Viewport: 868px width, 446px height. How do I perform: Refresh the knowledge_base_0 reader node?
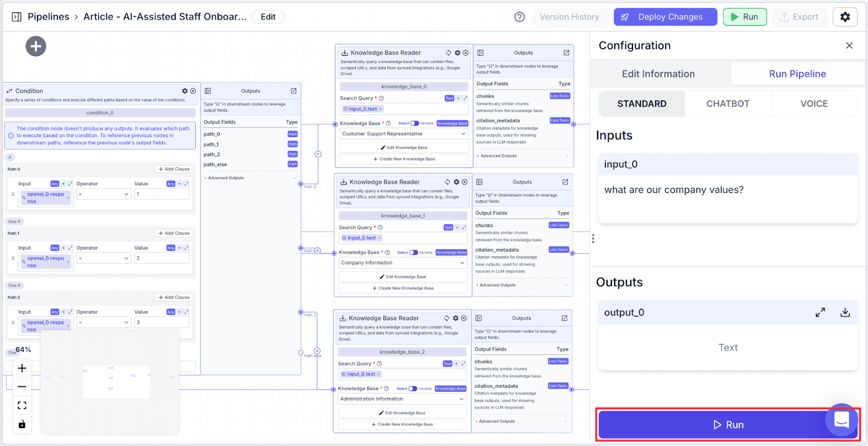(x=449, y=53)
